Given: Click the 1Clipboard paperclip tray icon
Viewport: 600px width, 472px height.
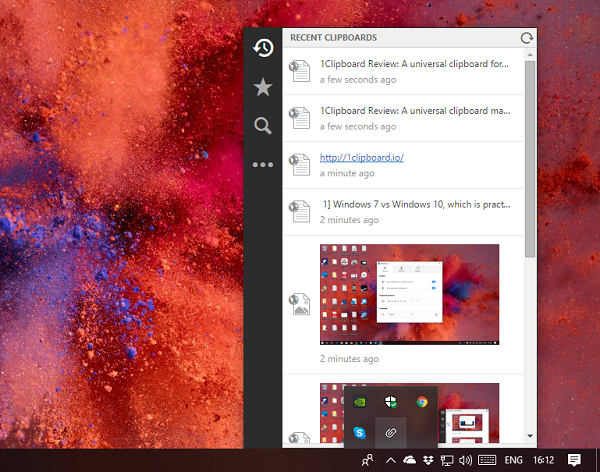Looking at the screenshot, I should [x=390, y=433].
